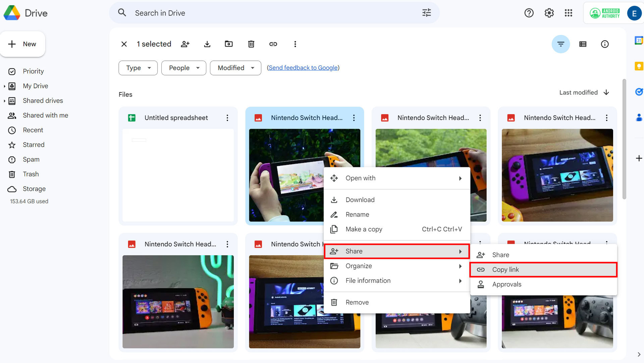This screenshot has height=363, width=644.
Task: Click the trash toolbar icon
Action: tap(251, 44)
